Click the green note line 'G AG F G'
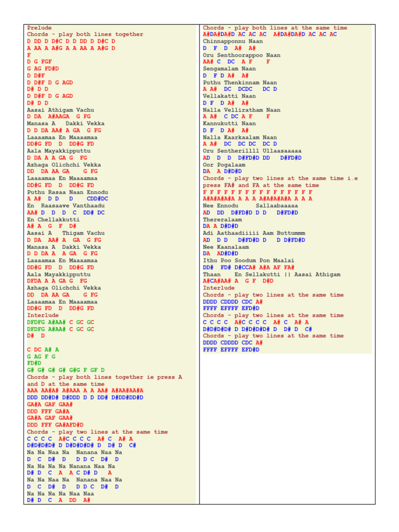 pos(41,356)
